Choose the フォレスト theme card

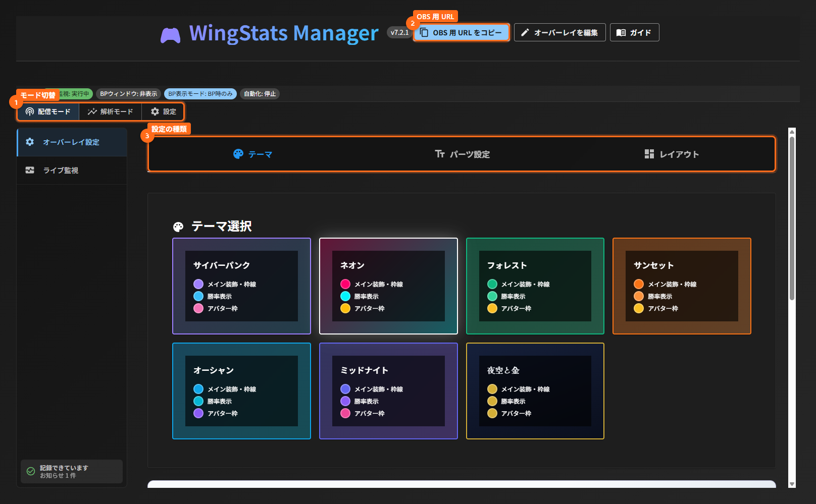(535, 286)
